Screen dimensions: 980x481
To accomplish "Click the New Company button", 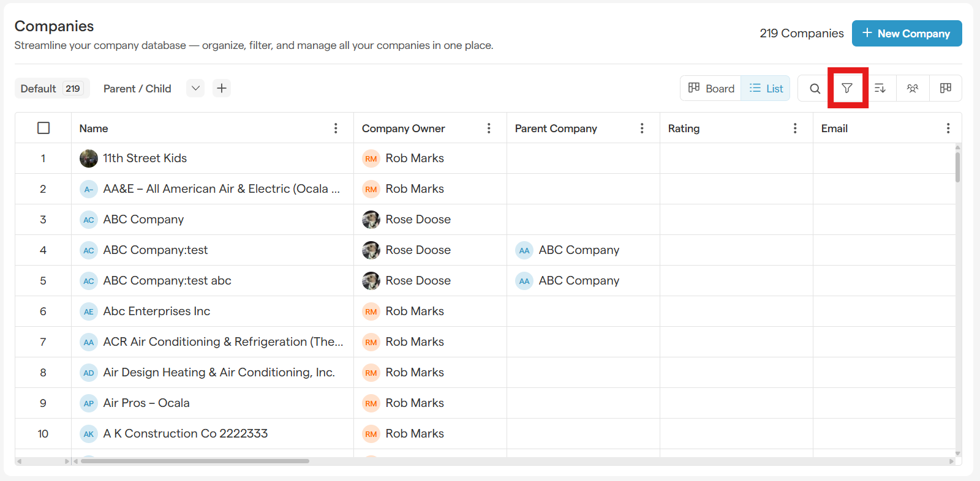I will (907, 34).
